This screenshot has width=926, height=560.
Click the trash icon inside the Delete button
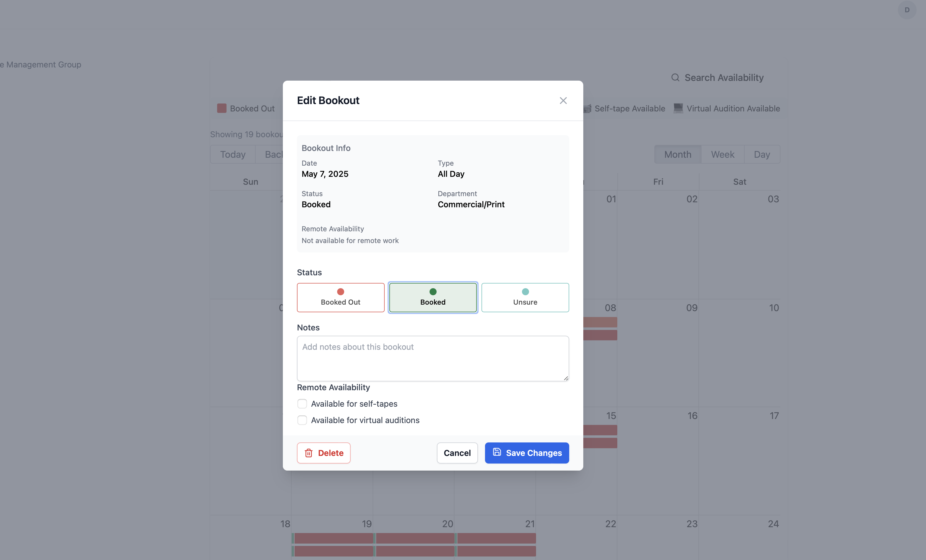(x=309, y=453)
